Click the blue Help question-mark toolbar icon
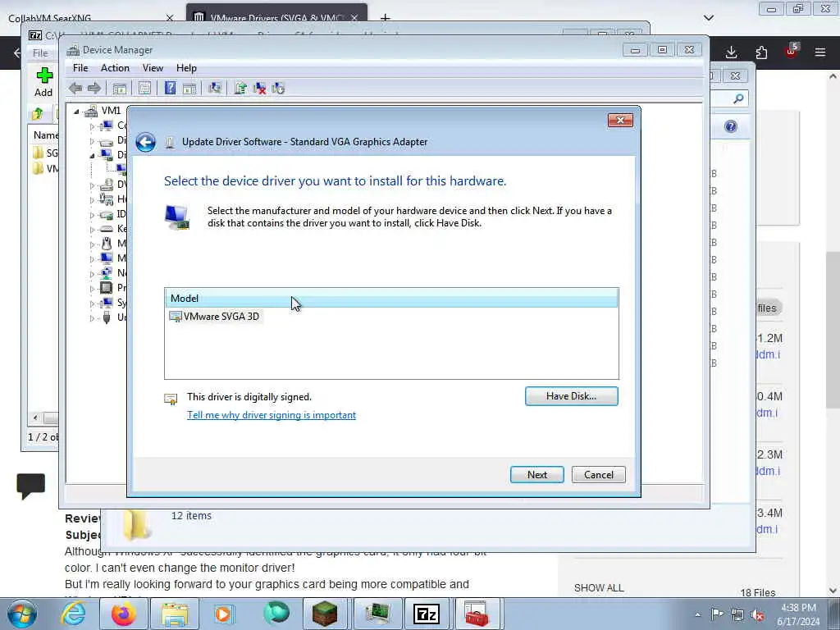The width and height of the screenshot is (840, 630). coord(170,88)
